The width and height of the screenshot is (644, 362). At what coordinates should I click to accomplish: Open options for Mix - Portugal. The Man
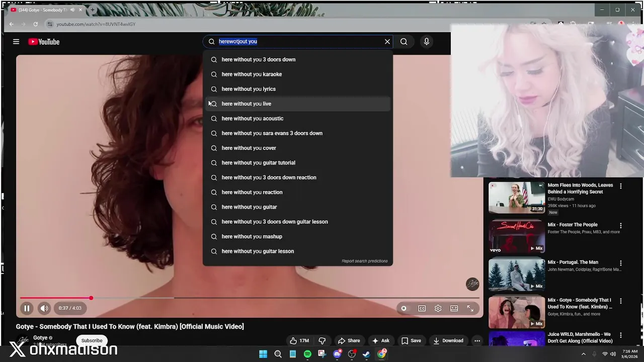620,263
